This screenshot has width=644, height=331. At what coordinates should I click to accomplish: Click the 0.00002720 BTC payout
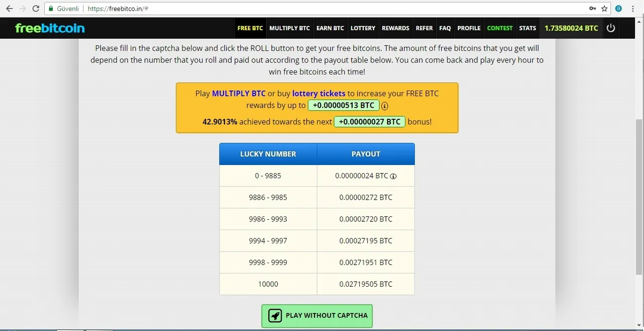click(366, 219)
